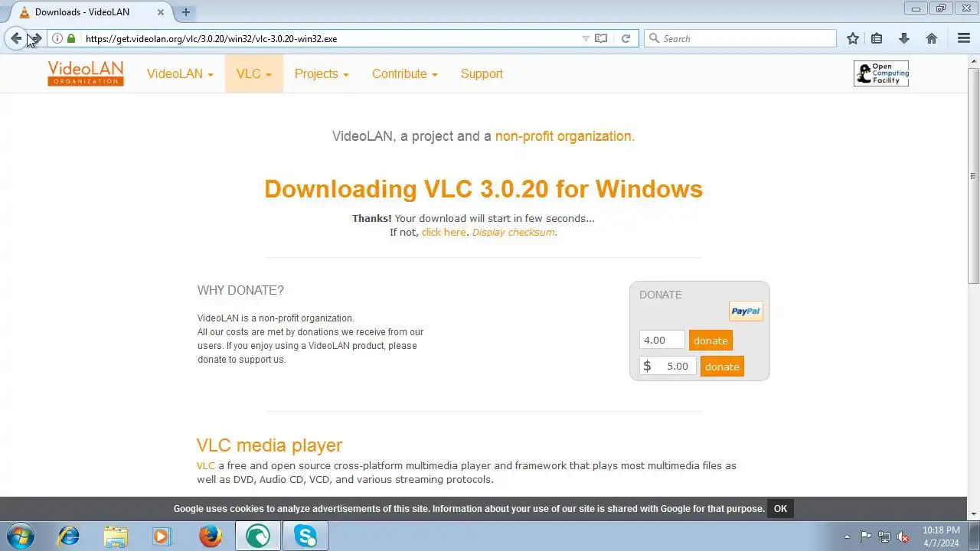Click the $ 5.00 donation amount field
Screen dimensions: 980x551
668,366
